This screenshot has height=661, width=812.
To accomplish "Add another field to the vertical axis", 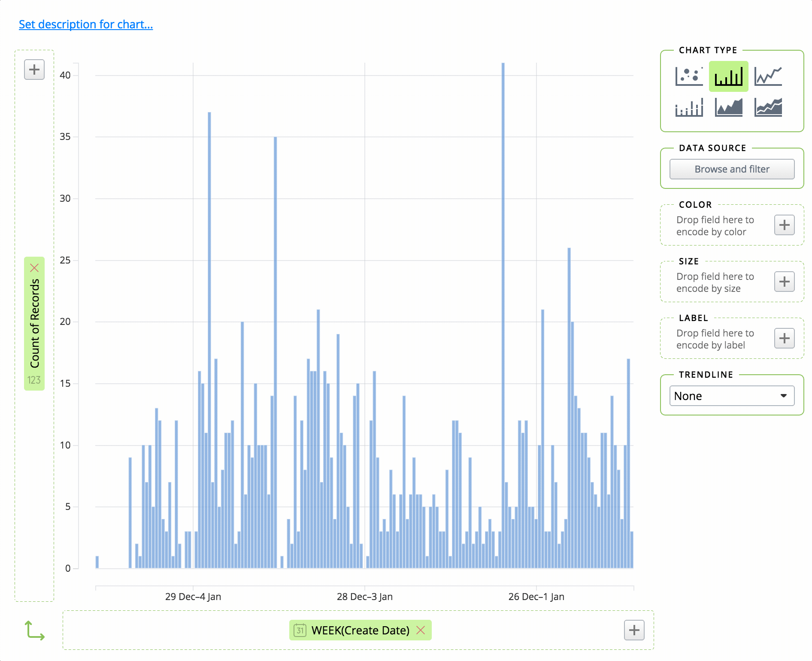I will click(x=34, y=70).
